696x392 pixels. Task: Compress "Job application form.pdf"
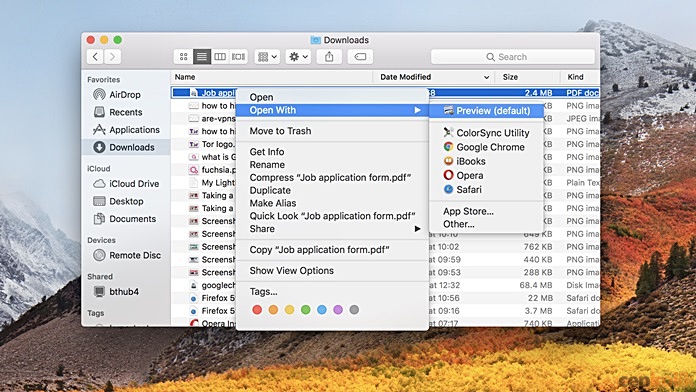[332, 178]
